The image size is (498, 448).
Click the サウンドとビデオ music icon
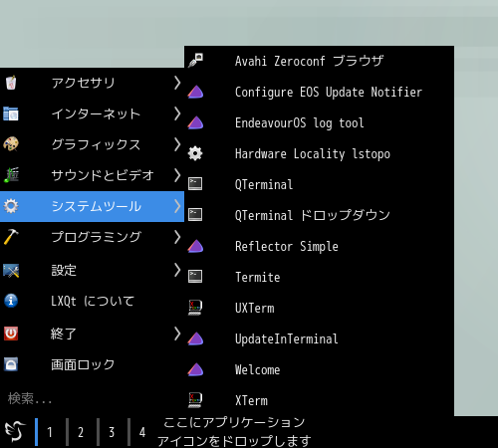click(x=11, y=175)
